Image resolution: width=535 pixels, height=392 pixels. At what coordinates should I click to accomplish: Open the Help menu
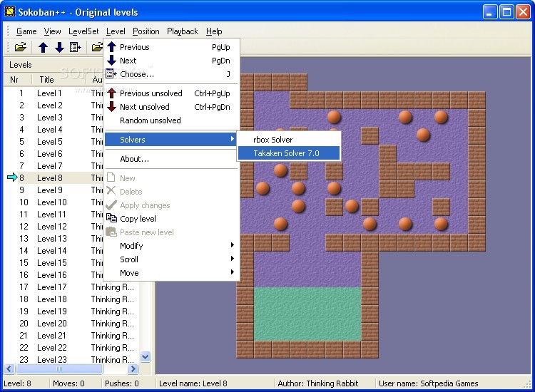[x=214, y=31]
